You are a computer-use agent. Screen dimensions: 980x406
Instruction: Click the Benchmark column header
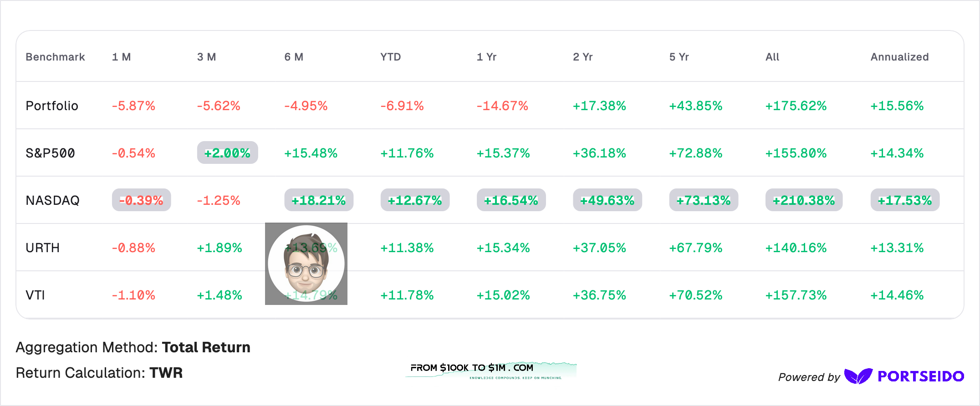coord(55,57)
